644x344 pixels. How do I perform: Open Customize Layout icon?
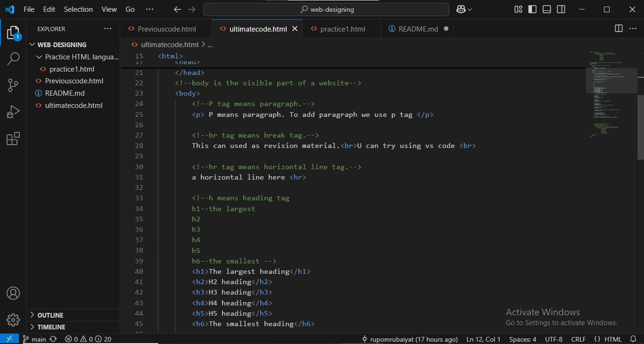pyautogui.click(x=518, y=9)
